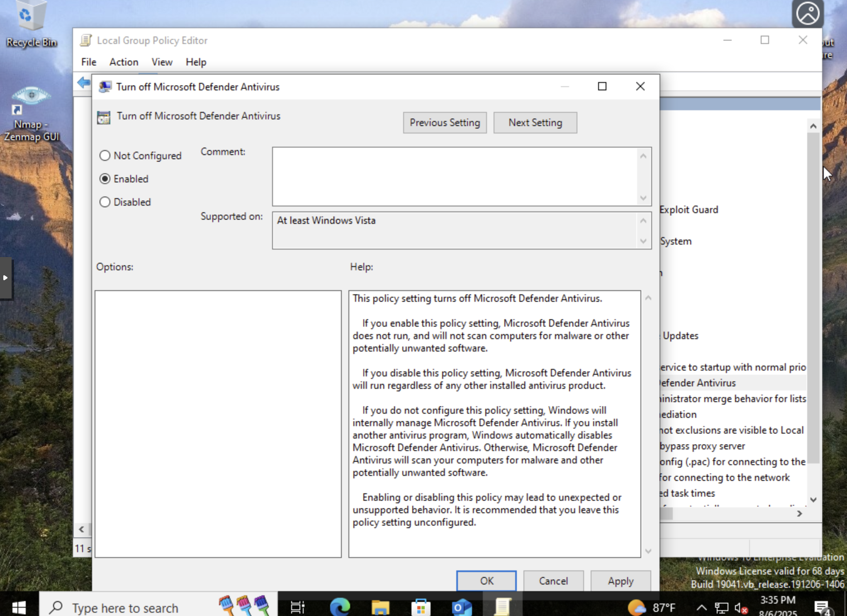Open the File menu in Group Policy Editor
The height and width of the screenshot is (616, 847).
point(89,62)
